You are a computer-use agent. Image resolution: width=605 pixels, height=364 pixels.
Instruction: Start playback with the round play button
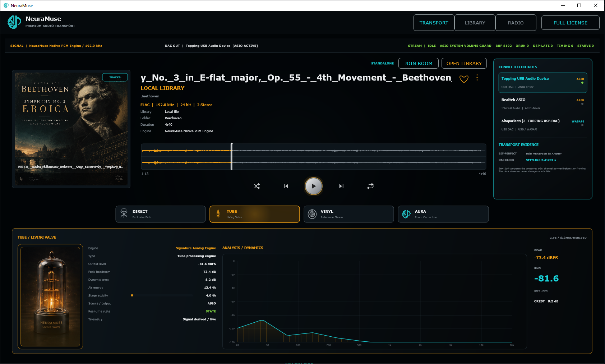314,186
